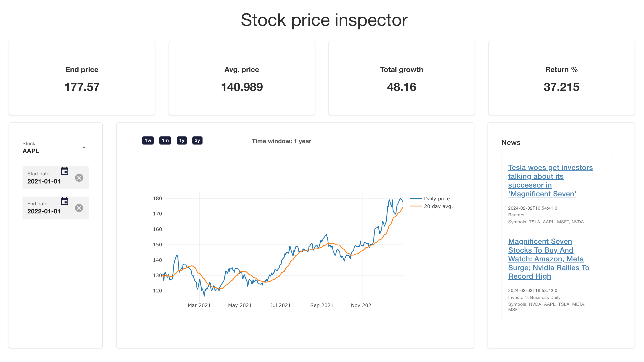Open the Start date calendar picker
644x362 pixels.
(x=65, y=171)
